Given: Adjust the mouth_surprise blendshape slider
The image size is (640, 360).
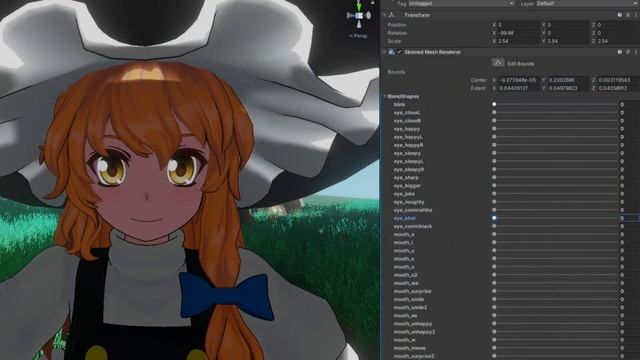Looking at the screenshot, I should click(x=555, y=291).
